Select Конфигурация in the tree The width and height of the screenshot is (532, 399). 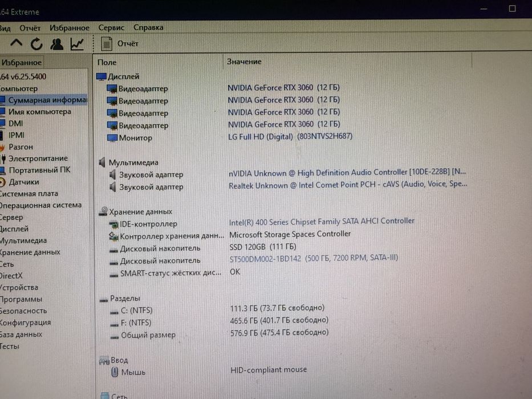click(26, 322)
